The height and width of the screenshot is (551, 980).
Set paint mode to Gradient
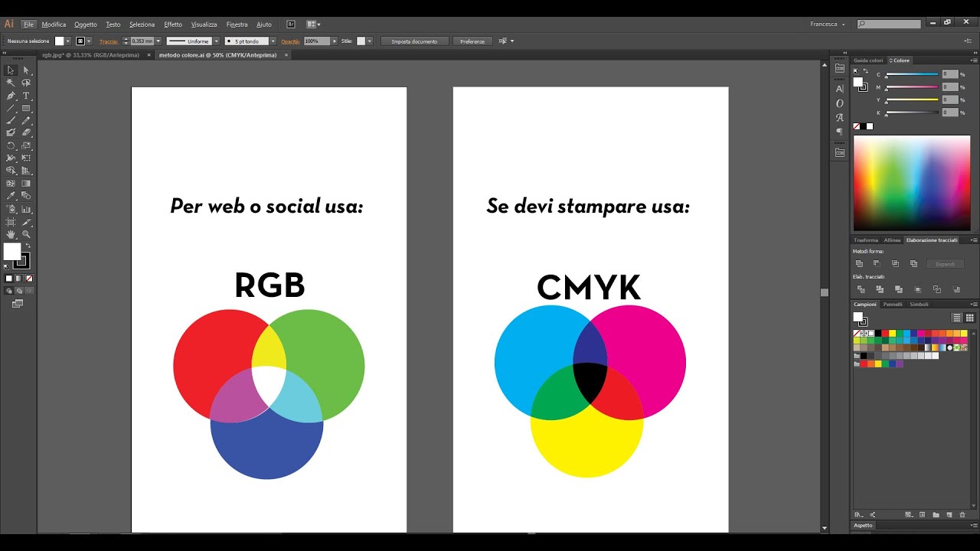click(x=18, y=279)
